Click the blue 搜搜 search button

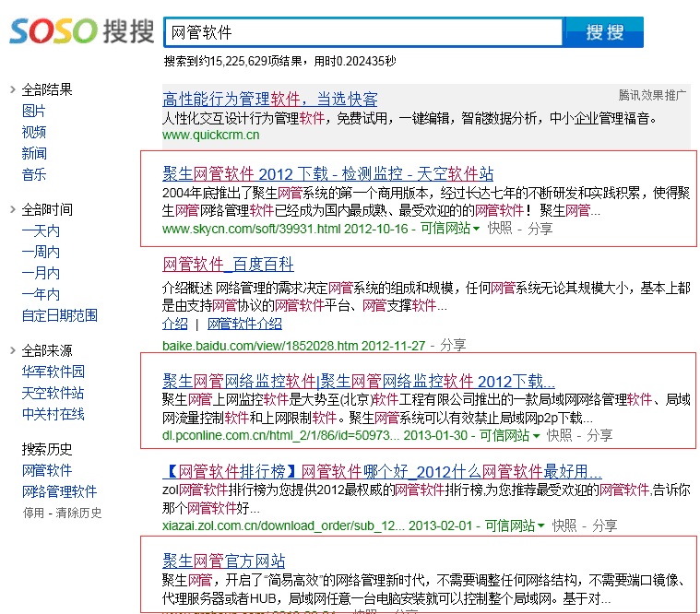(x=603, y=32)
